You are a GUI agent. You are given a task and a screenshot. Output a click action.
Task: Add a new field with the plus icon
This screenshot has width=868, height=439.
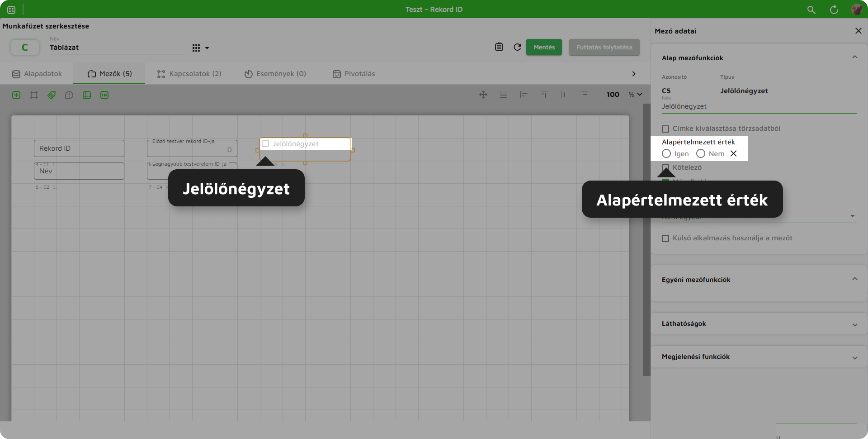pos(16,95)
